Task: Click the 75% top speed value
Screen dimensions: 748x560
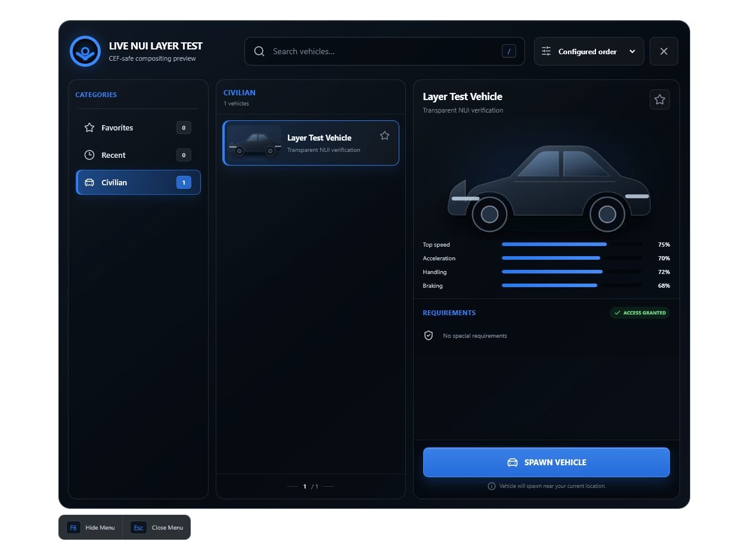Action: click(x=664, y=245)
